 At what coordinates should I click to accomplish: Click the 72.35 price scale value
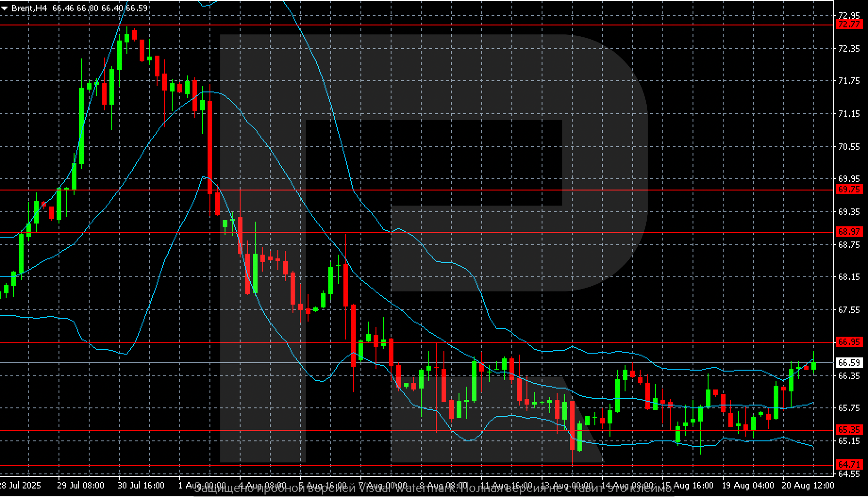[849, 49]
